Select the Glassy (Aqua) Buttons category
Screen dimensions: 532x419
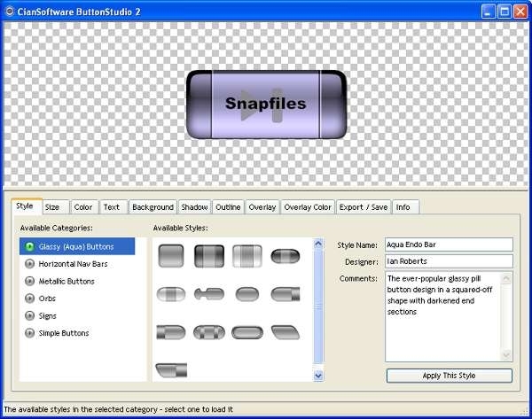pyautogui.click(x=77, y=246)
